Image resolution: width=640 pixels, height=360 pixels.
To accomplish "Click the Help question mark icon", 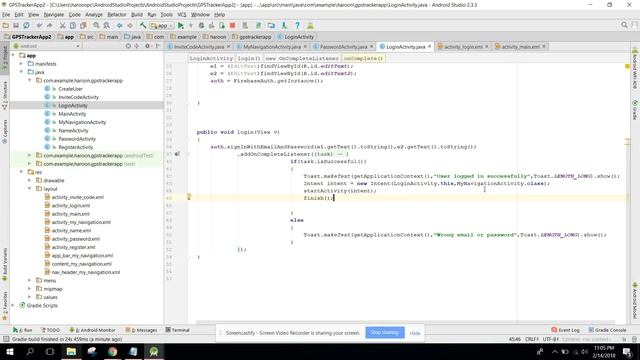I will pos(297,25).
